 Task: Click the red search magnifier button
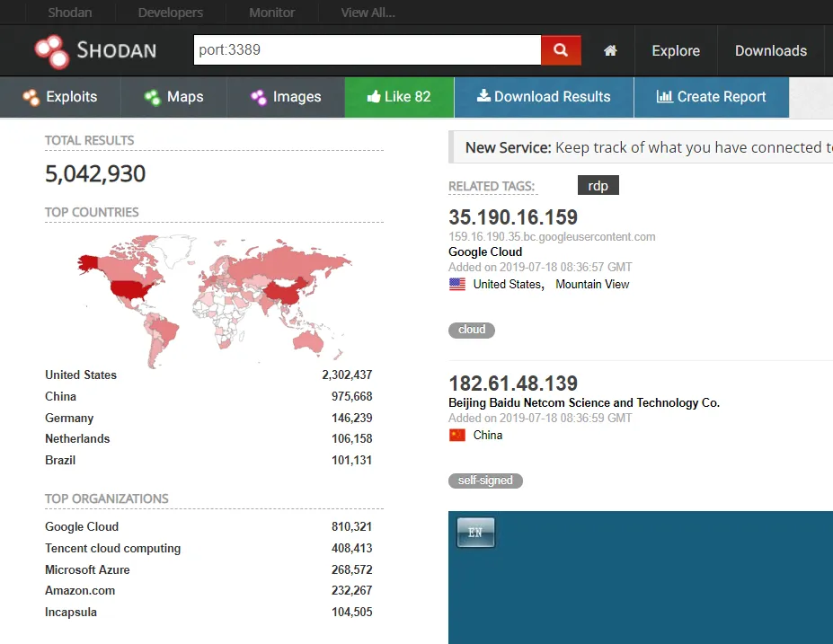[x=561, y=50]
